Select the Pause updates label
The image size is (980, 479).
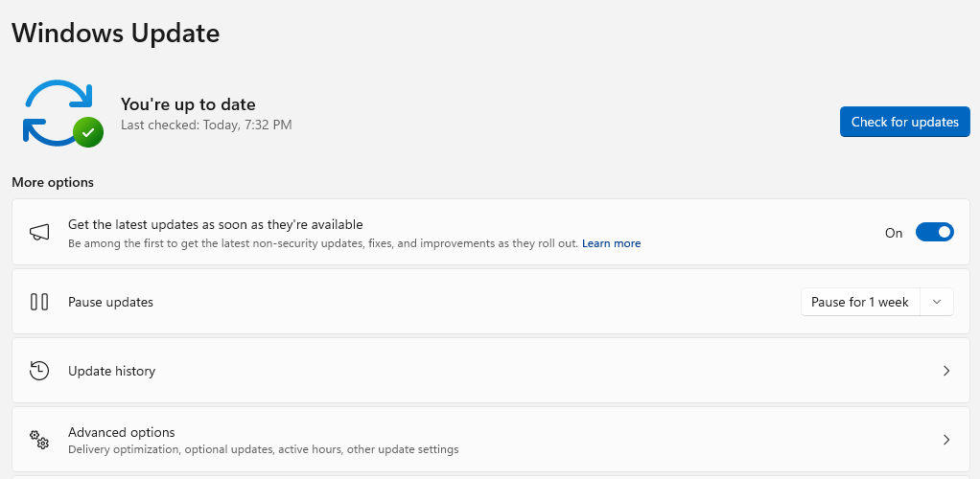coord(110,302)
